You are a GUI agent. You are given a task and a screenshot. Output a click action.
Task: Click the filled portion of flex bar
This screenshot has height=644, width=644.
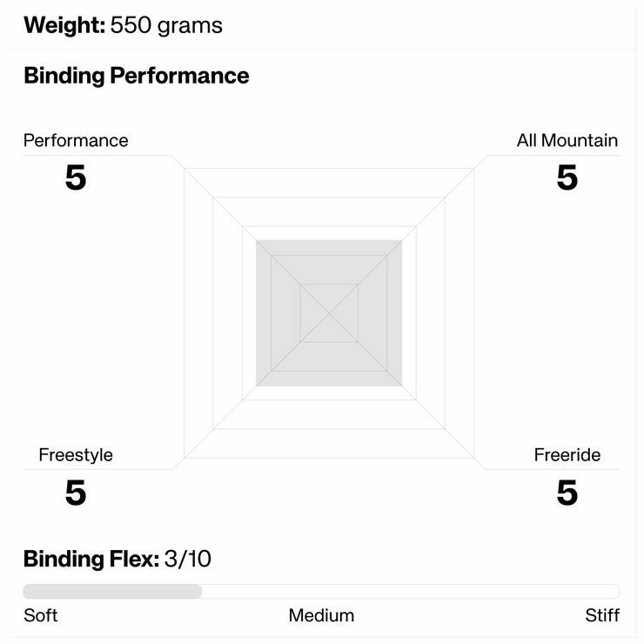click(112, 592)
